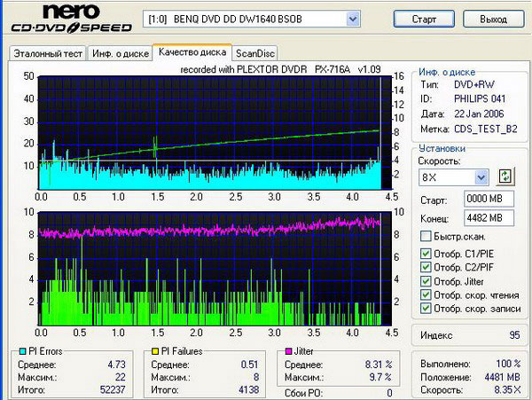This screenshot has height=400, width=532.
Task: Click the upper PI Errors graph
Action: pos(215,133)
